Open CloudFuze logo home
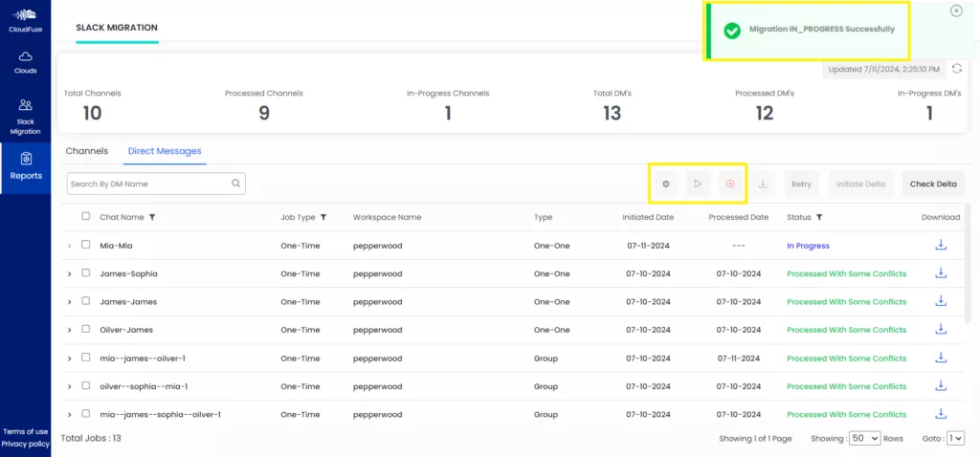This screenshot has height=457, width=980. [26, 19]
